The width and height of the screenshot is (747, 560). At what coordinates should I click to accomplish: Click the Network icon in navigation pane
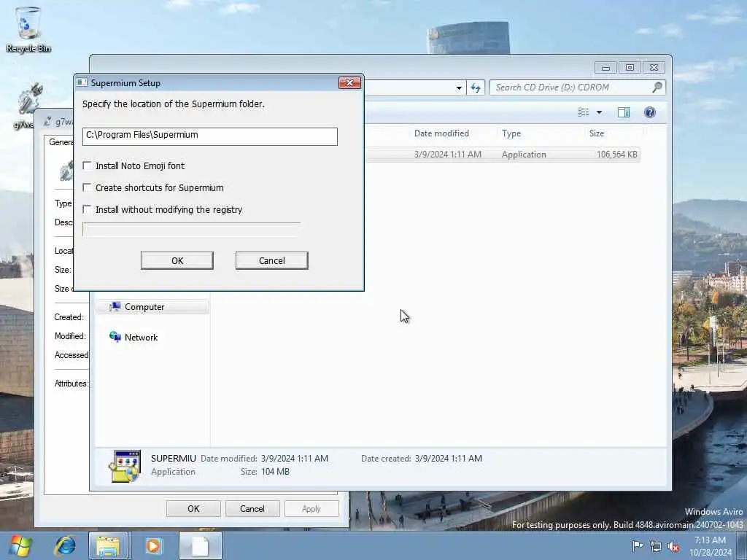pyautogui.click(x=115, y=337)
